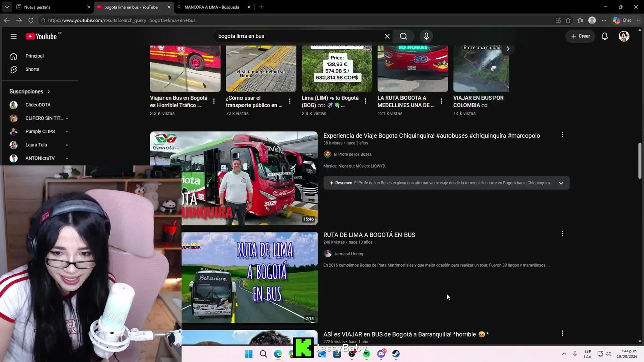
Task: Open the Edge apps icon in address bar
Action: click(x=558, y=20)
